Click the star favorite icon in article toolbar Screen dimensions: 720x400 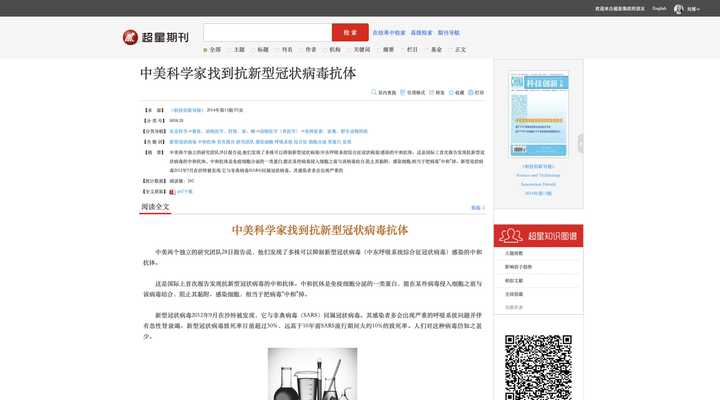[451, 92]
